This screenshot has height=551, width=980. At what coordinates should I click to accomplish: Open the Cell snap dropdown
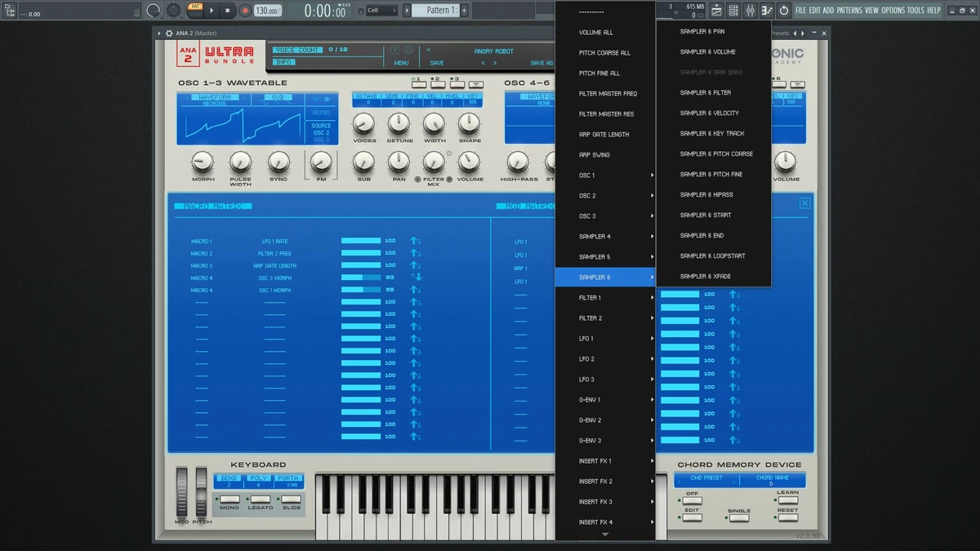point(381,11)
